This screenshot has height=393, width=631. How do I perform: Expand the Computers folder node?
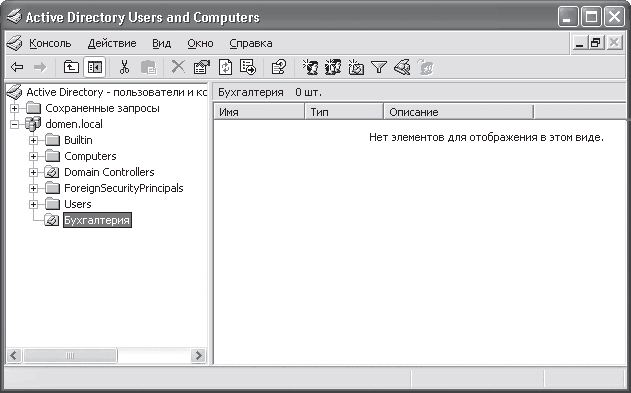[x=33, y=156]
